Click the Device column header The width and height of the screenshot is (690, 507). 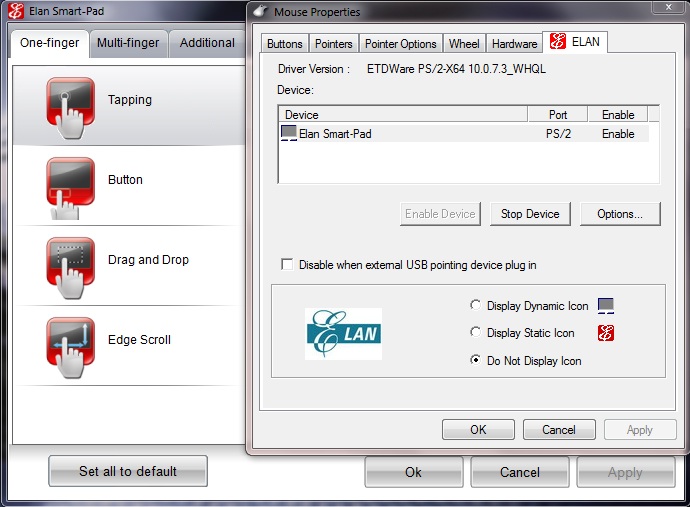[403, 114]
